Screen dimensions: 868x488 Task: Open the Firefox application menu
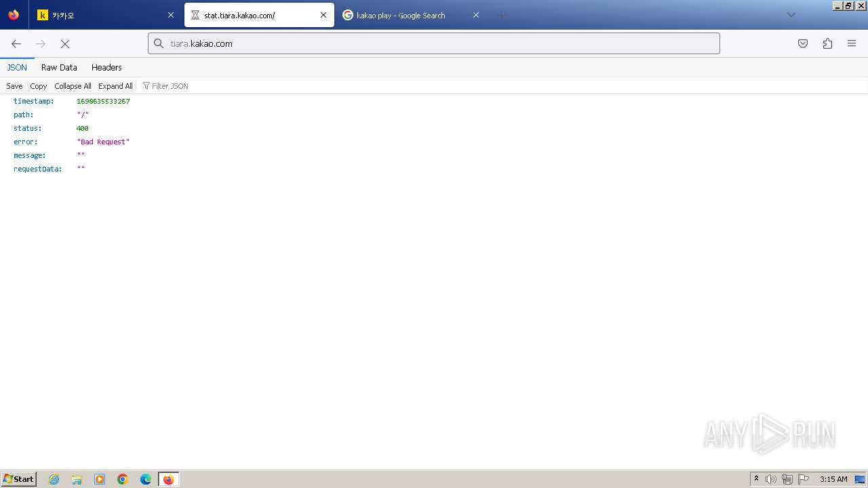coord(852,43)
